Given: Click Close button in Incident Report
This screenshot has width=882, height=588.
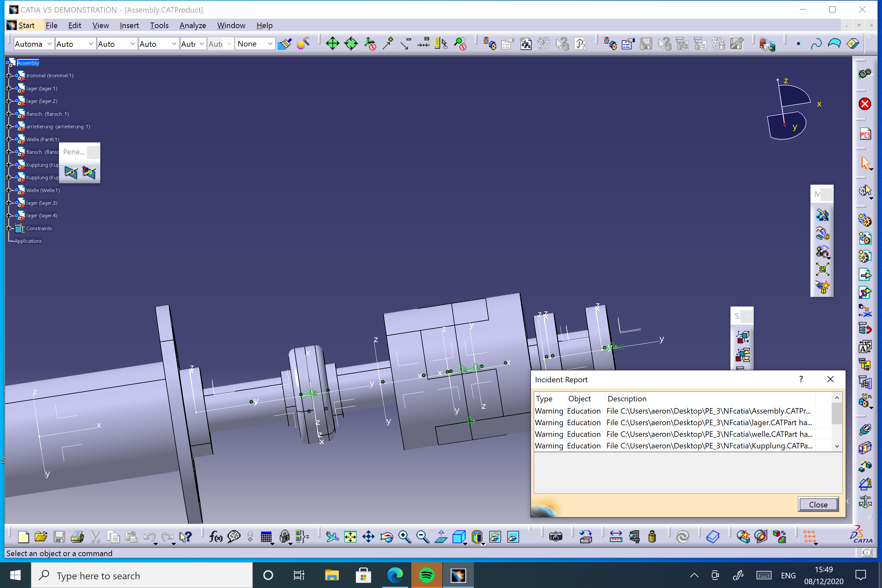Looking at the screenshot, I should (x=818, y=505).
